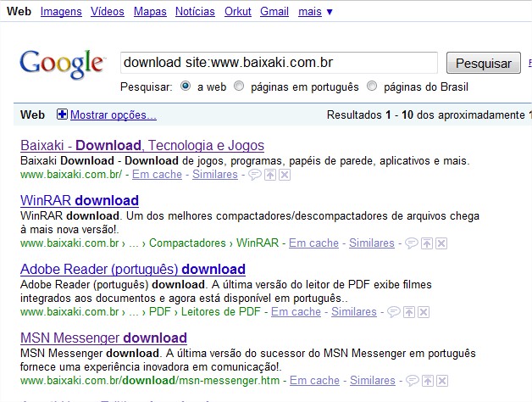The height and width of the screenshot is (402, 532).
Task: View cached copy of Baixaki homepage
Action: click(x=157, y=175)
